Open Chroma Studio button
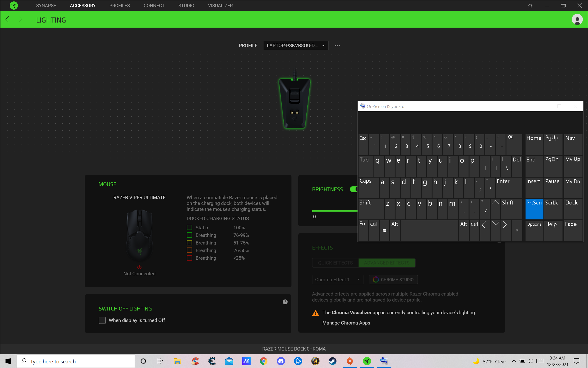Viewport: 588px width, 368px height. tap(393, 279)
